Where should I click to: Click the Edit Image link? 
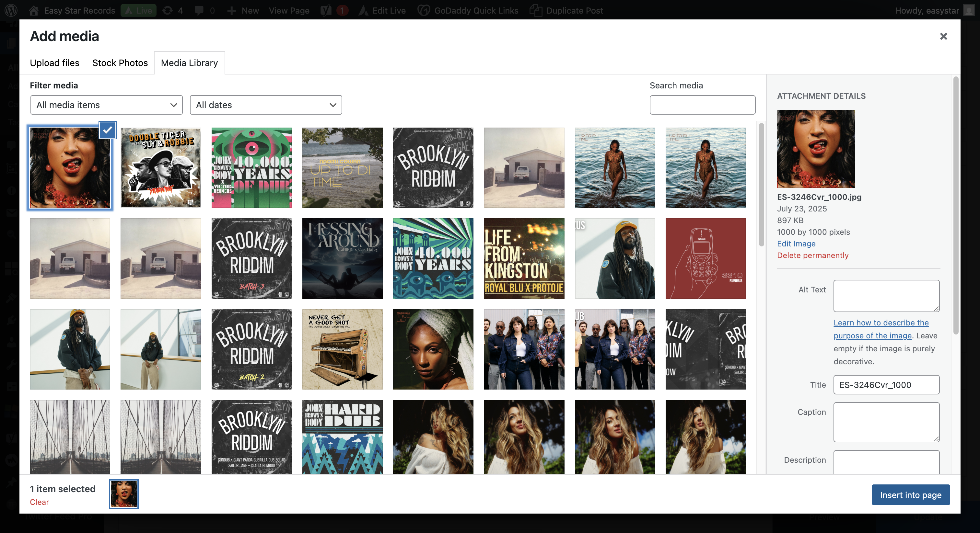796,243
